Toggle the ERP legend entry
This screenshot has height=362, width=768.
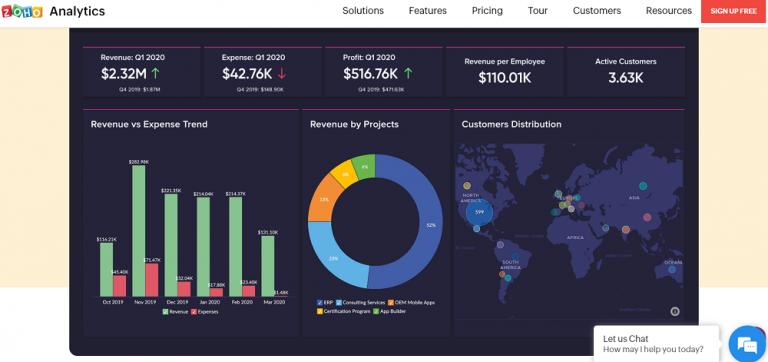(326, 303)
